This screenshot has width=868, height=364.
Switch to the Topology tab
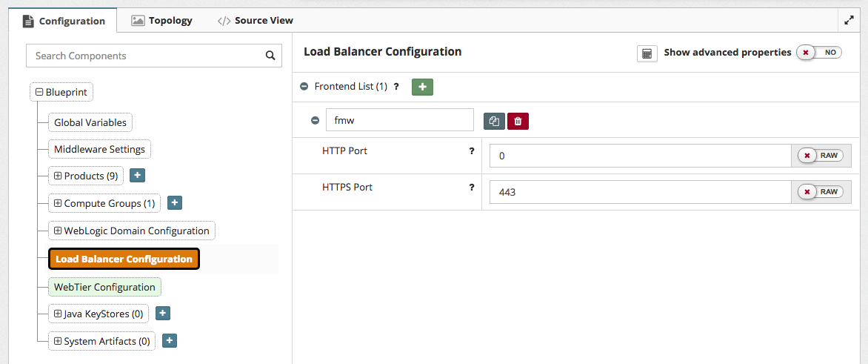coord(162,21)
